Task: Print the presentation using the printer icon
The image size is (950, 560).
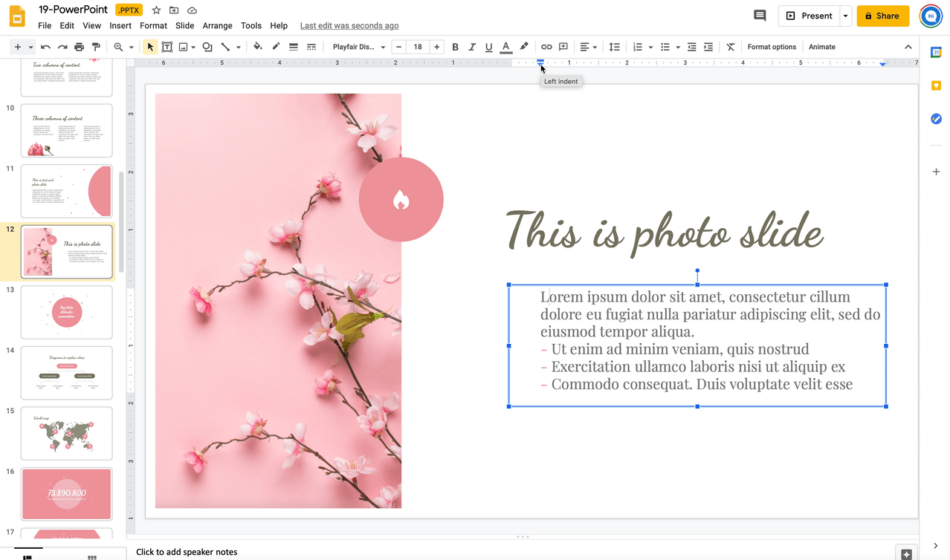Action: (80, 47)
